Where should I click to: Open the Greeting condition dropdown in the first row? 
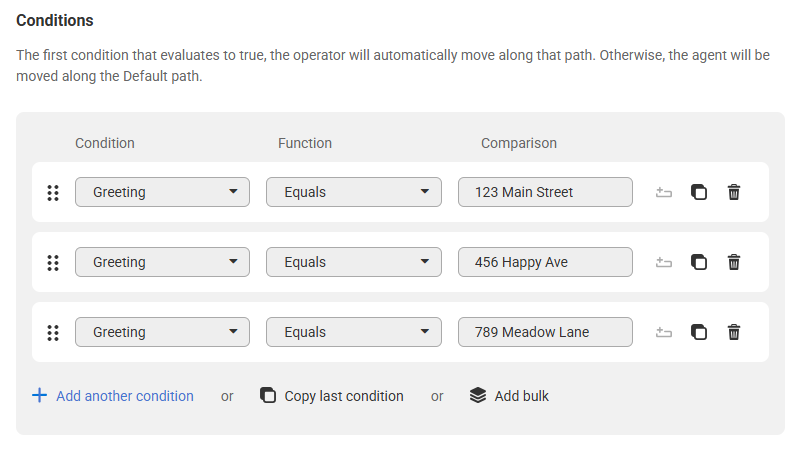pyautogui.click(x=162, y=192)
